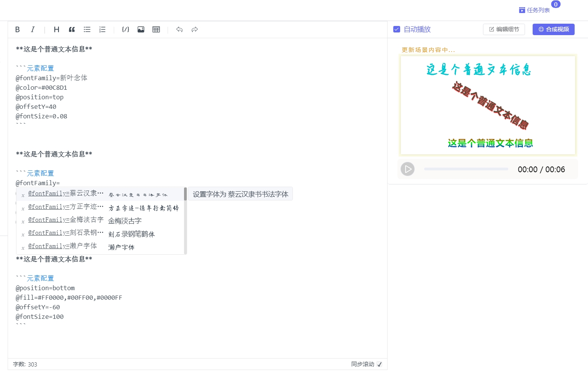This screenshot has height=378, width=588.
Task: Insert an image
Action: 141,29
